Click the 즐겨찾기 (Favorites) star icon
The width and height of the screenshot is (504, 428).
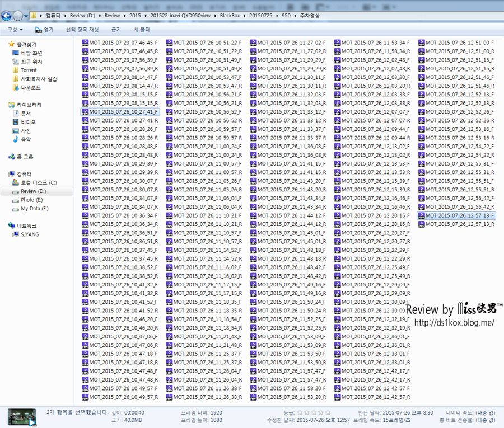(11, 44)
